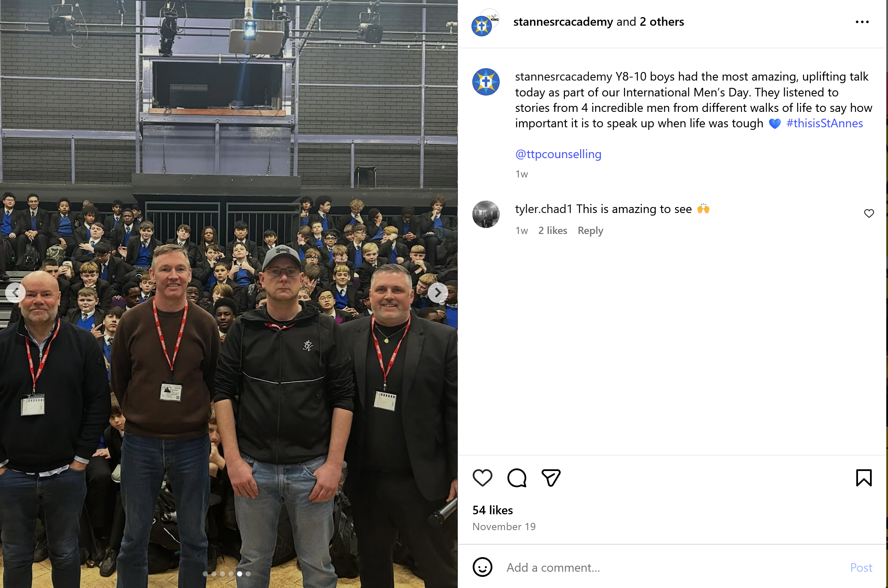Reply to tyler.chad1's comment
Viewport: 888px width, 588px height.
point(590,231)
